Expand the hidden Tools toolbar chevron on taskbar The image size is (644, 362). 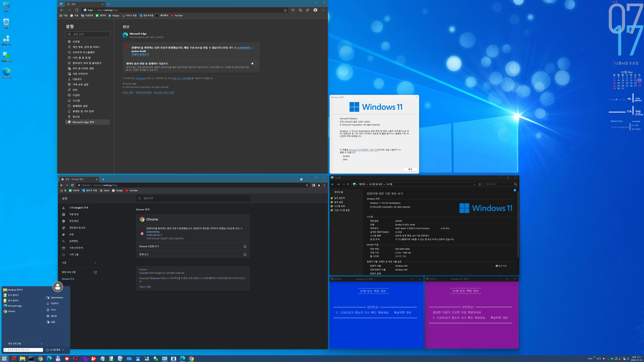pyautogui.click(x=594, y=357)
